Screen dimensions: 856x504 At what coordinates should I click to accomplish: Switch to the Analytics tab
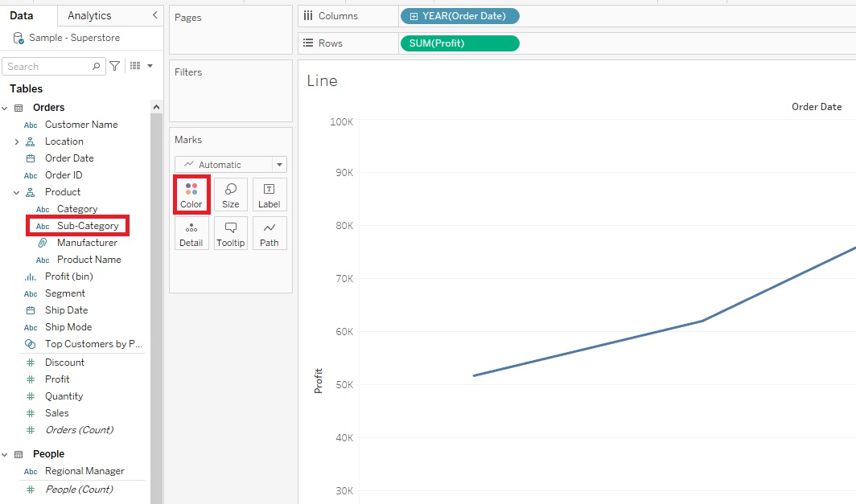(89, 15)
